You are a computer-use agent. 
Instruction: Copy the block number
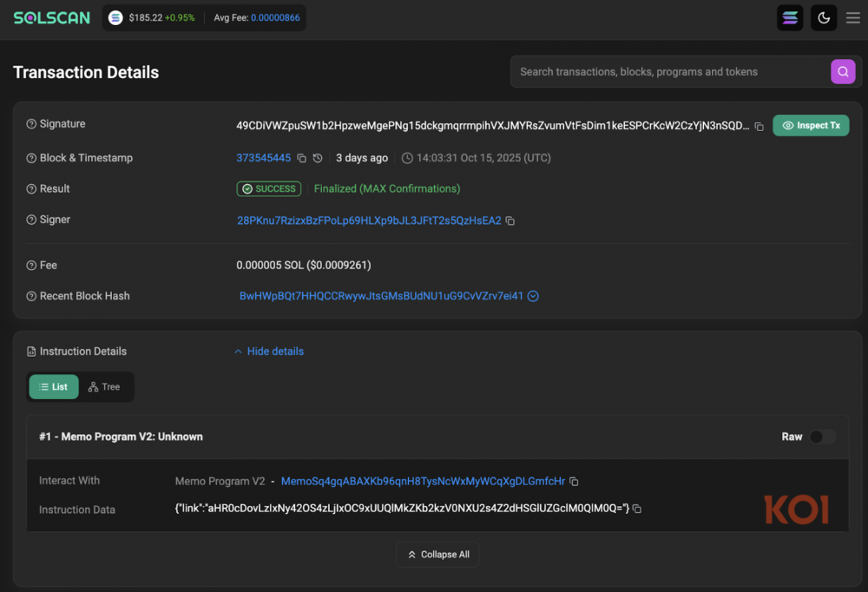pos(302,159)
